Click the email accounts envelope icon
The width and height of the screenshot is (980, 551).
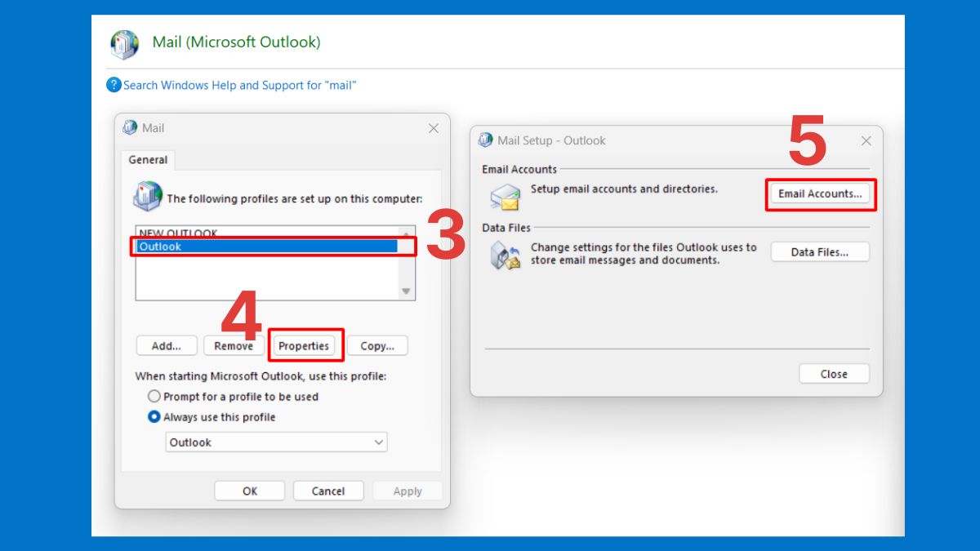tap(506, 197)
